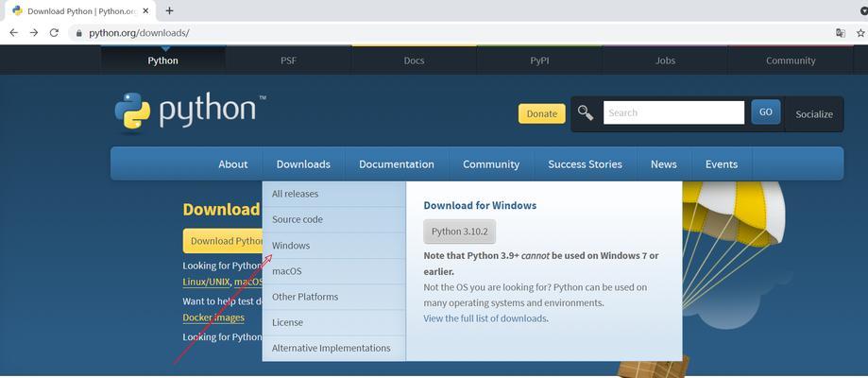The height and width of the screenshot is (378, 868).
Task: Click the translate page icon
Action: (841, 33)
